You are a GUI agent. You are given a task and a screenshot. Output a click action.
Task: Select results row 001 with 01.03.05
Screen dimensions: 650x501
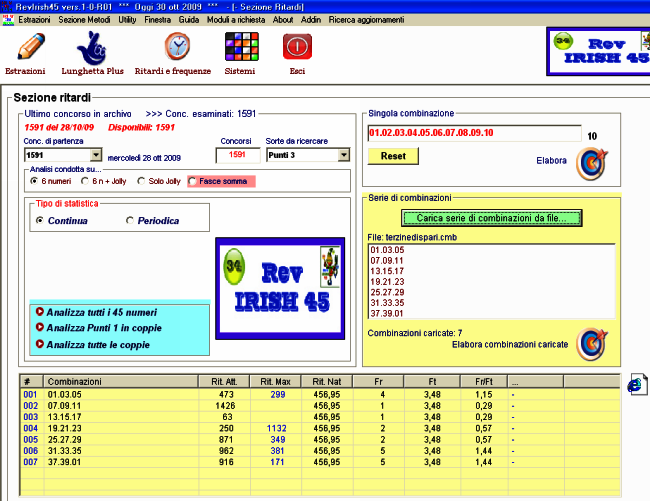(x=320, y=395)
